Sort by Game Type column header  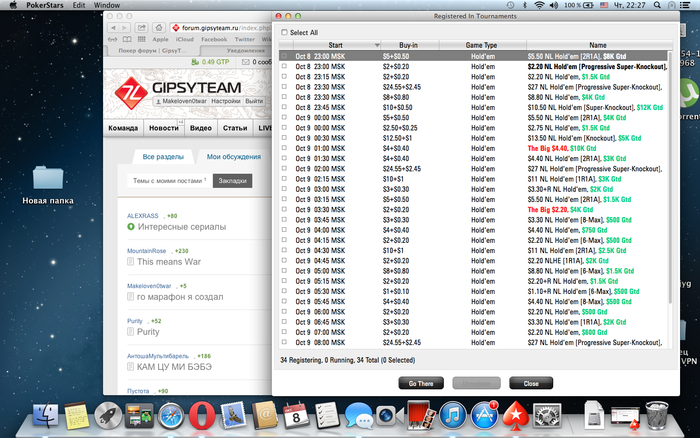click(482, 45)
